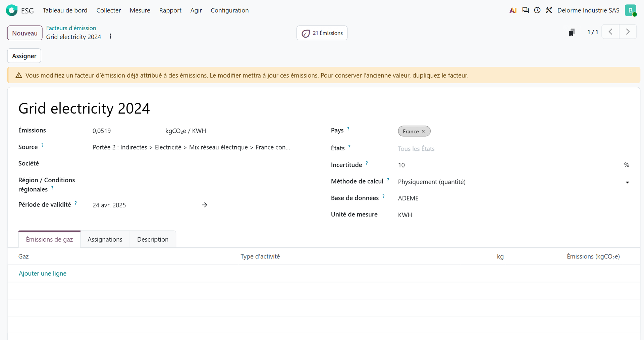Viewport: 644px width, 340px height.
Task: Open the Mesure menu
Action: 140,10
